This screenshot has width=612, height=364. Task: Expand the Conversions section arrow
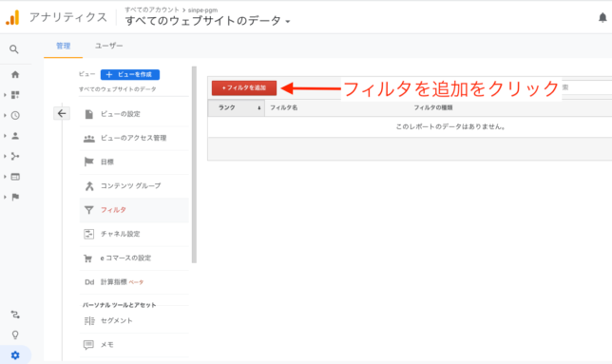5,197
